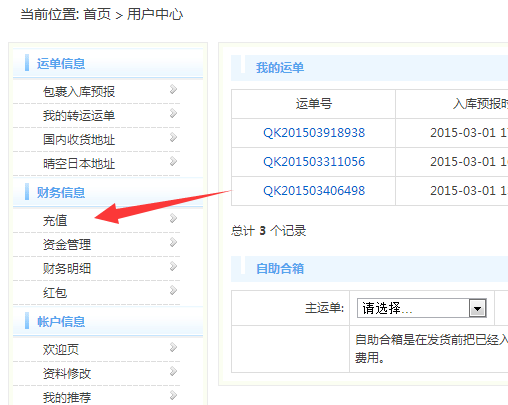
Task: Click arrow icon beside 包裹入库预报
Action: tap(173, 89)
